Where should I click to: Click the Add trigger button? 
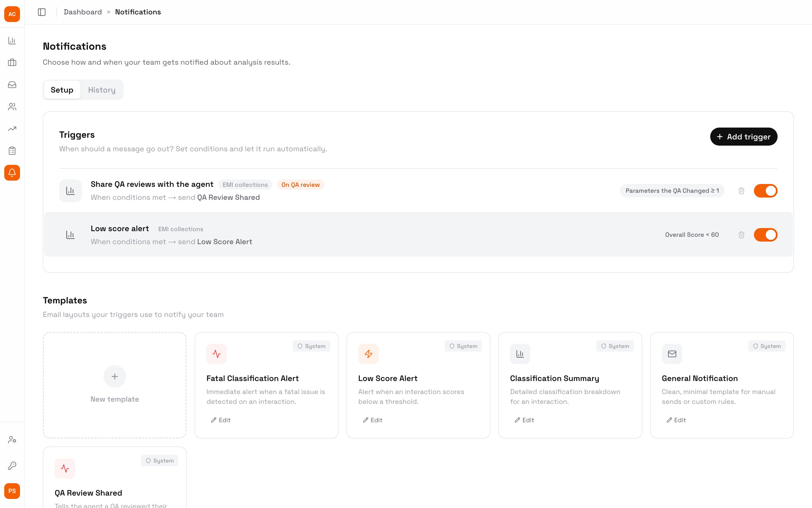coord(743,136)
